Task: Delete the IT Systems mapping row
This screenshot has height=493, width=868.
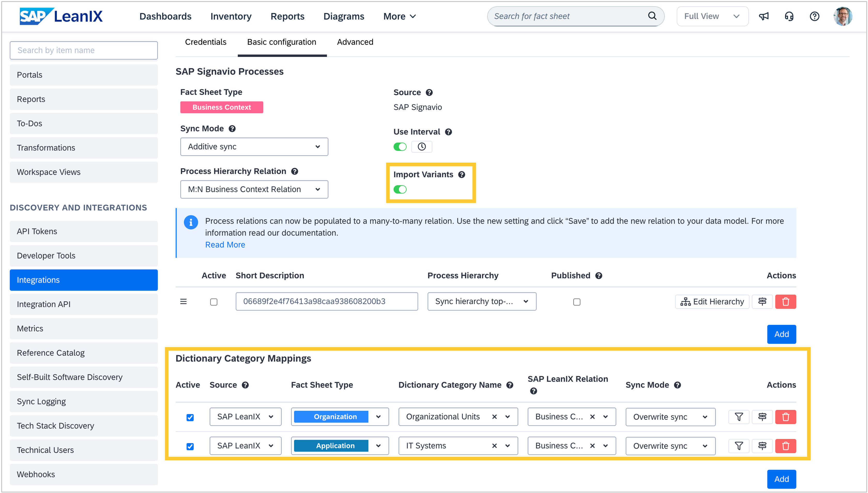Action: [785, 446]
